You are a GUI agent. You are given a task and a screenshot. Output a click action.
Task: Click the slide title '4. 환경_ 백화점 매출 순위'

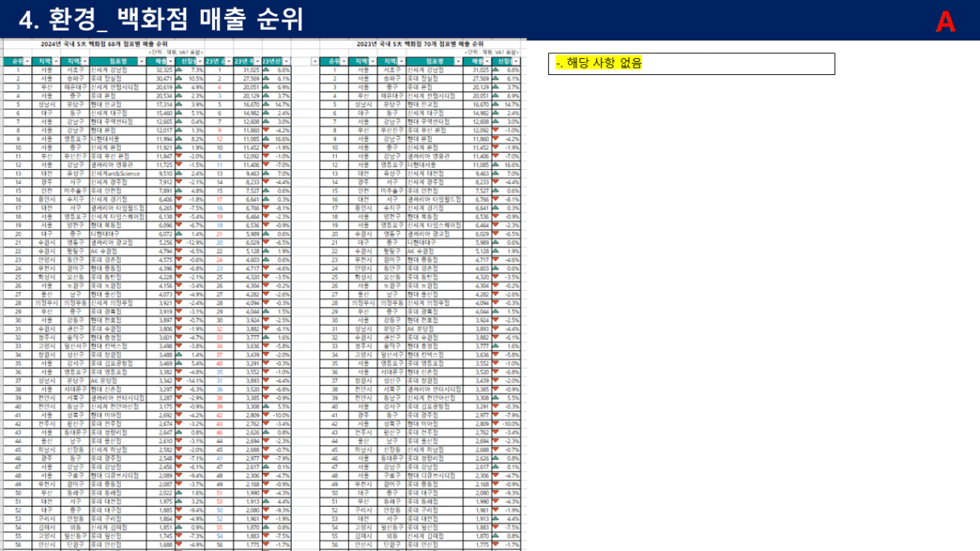tap(161, 20)
